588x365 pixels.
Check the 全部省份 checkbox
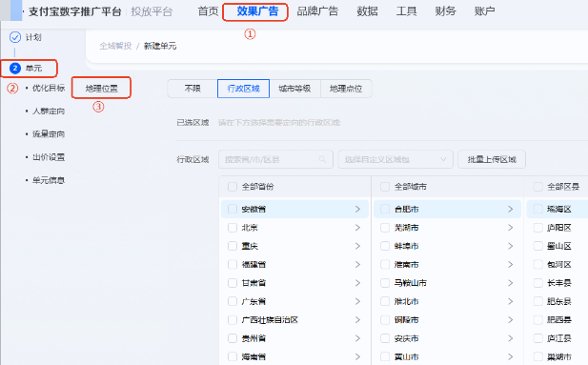click(x=233, y=187)
